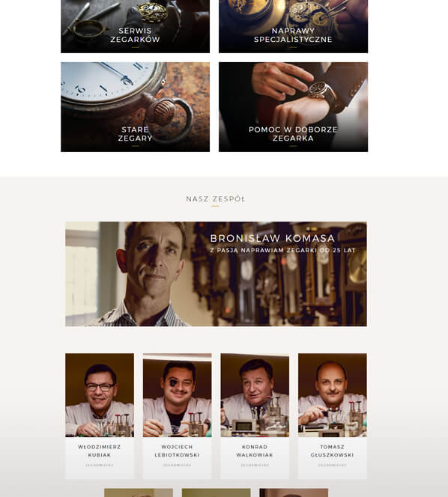
Task: Click the Bronisław Komasa name heading
Action: point(273,238)
